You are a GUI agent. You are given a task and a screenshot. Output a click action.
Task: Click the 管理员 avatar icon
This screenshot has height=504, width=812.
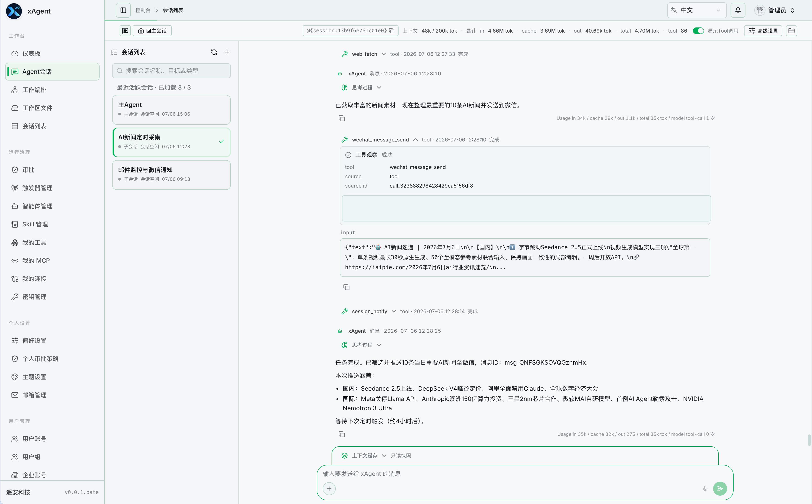759,10
